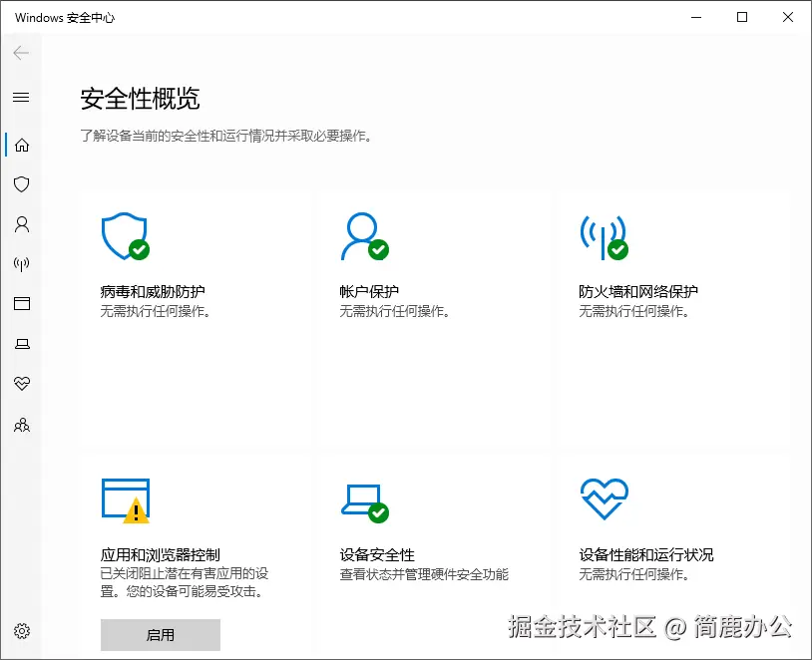
Task: Maximize the Windows 安全中心 window
Action: pyautogui.click(x=742, y=17)
